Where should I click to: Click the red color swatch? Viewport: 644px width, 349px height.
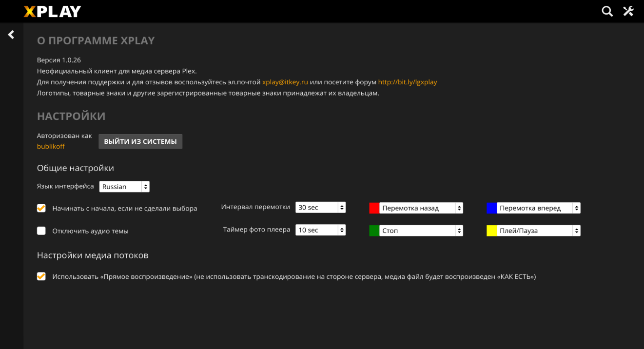[x=374, y=208]
